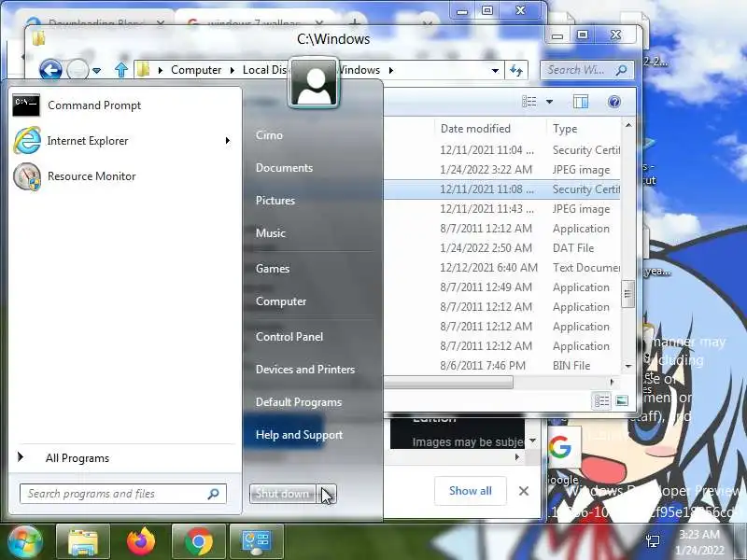Toggle the preview pane icon
Image resolution: width=747 pixels, height=560 pixels.
tap(581, 102)
